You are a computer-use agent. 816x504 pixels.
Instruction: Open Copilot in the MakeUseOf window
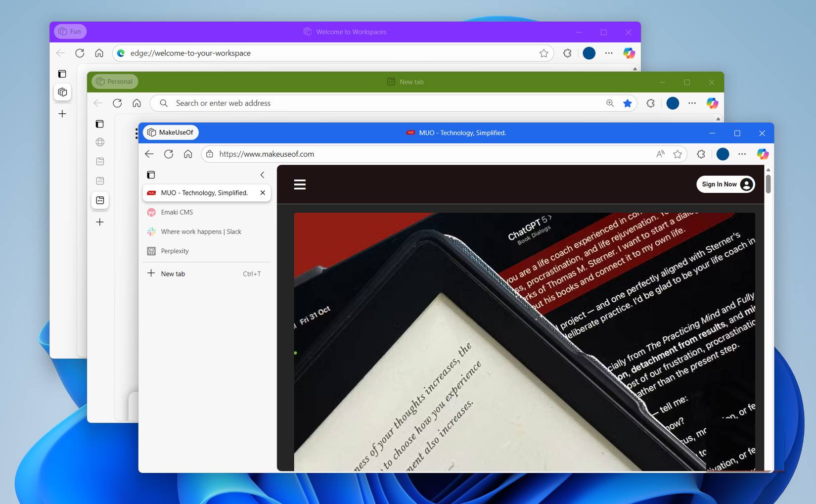point(763,154)
